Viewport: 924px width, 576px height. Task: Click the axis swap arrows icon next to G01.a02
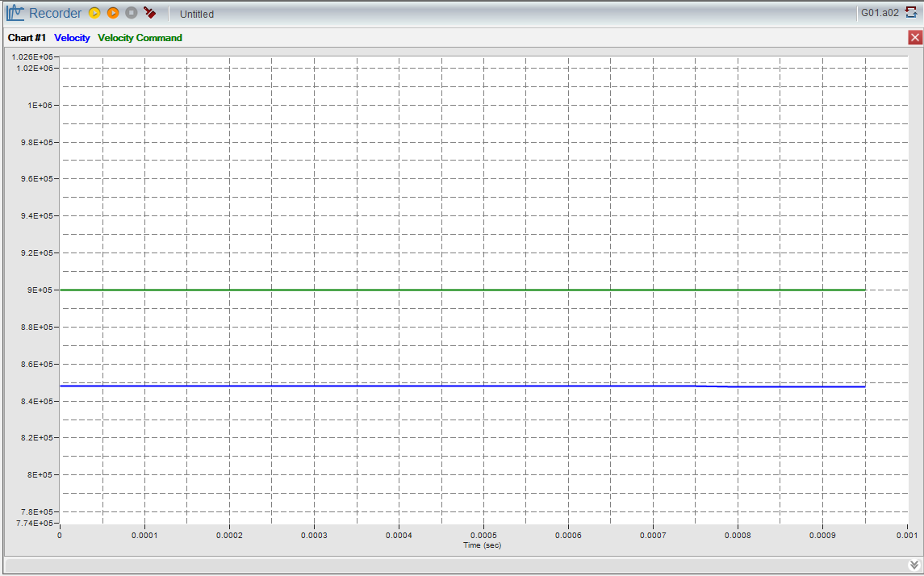coord(911,13)
